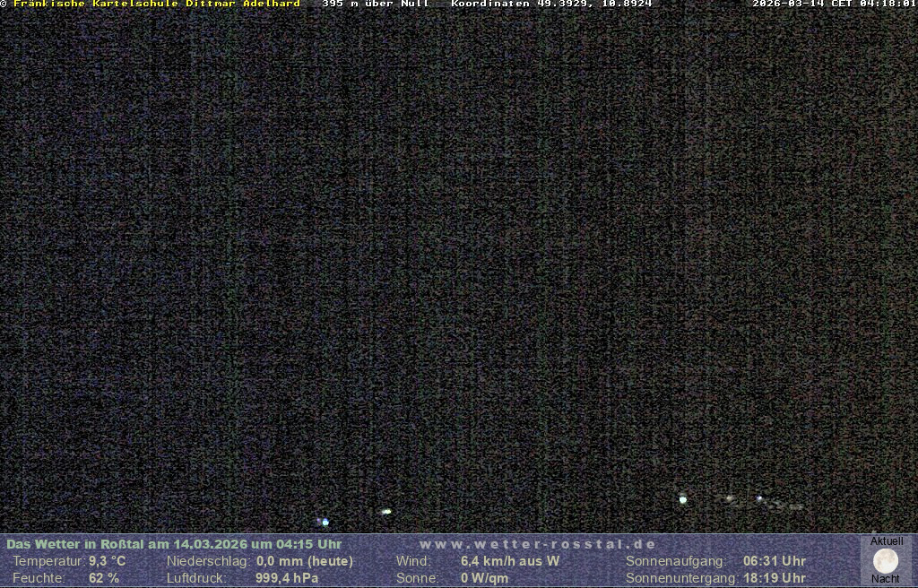The height and width of the screenshot is (588, 918).
Task: Click the timestamp 2026-03-14 CET 04:18:01
Action: click(834, 4)
